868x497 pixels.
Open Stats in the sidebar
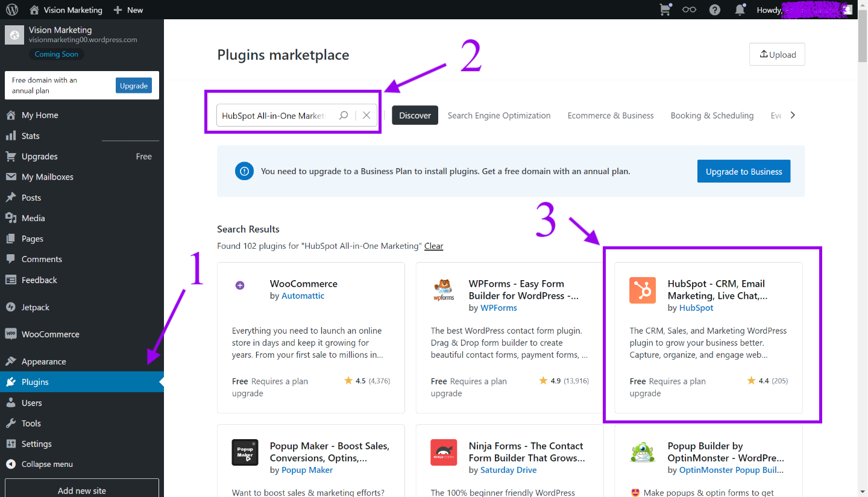pyautogui.click(x=82, y=136)
